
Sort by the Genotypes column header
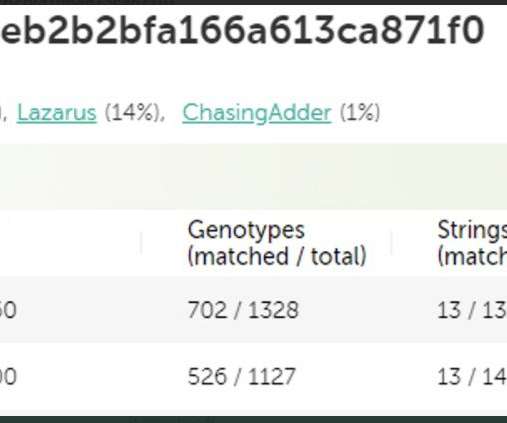pos(277,243)
